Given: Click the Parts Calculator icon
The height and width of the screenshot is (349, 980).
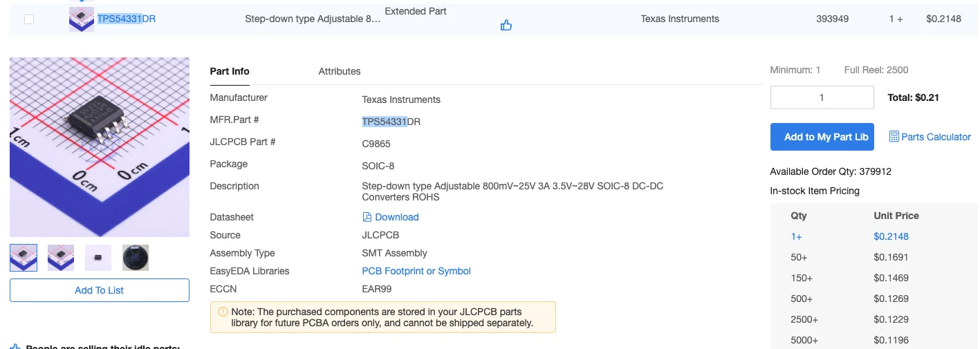Looking at the screenshot, I should pos(894,137).
